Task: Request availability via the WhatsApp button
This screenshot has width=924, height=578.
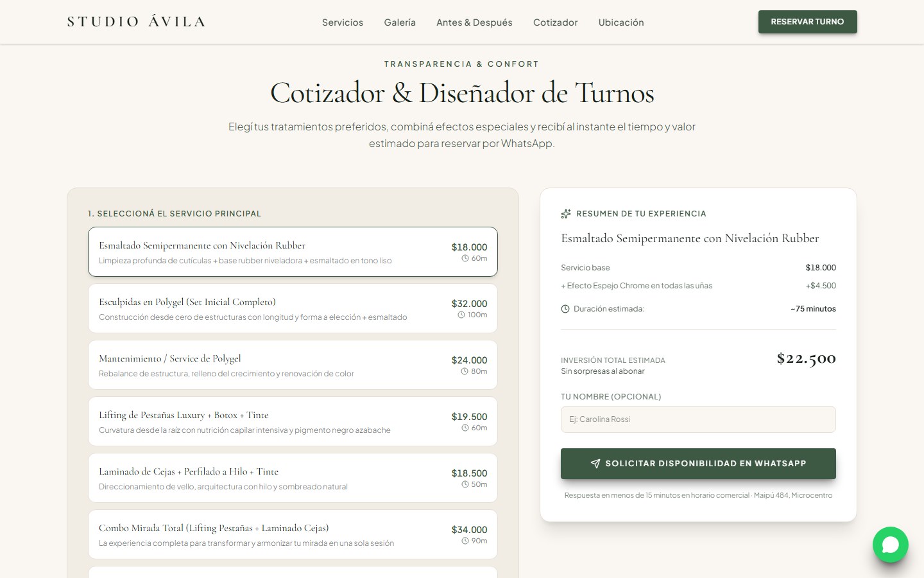Action: click(698, 464)
